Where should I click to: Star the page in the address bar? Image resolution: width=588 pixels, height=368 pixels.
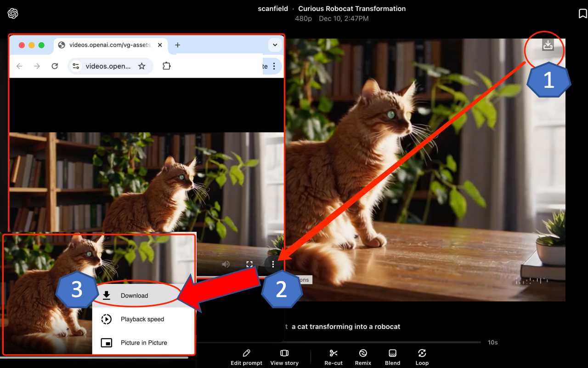tap(142, 66)
